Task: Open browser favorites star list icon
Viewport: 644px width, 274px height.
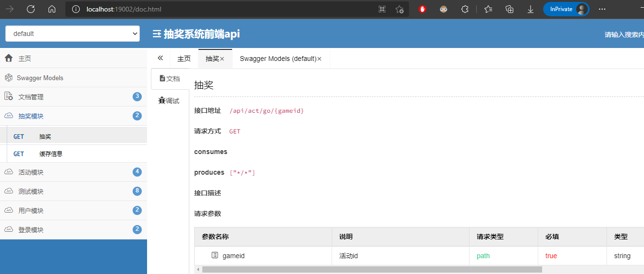Action: click(x=488, y=9)
